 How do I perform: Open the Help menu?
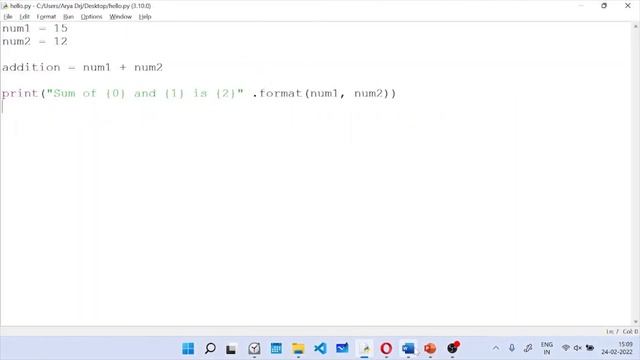tap(145, 17)
